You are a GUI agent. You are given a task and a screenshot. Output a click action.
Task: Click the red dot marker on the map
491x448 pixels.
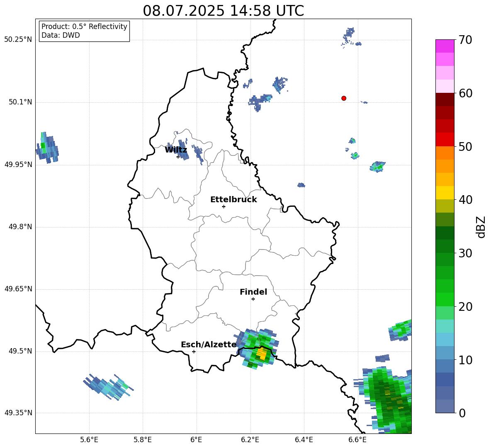pos(343,98)
